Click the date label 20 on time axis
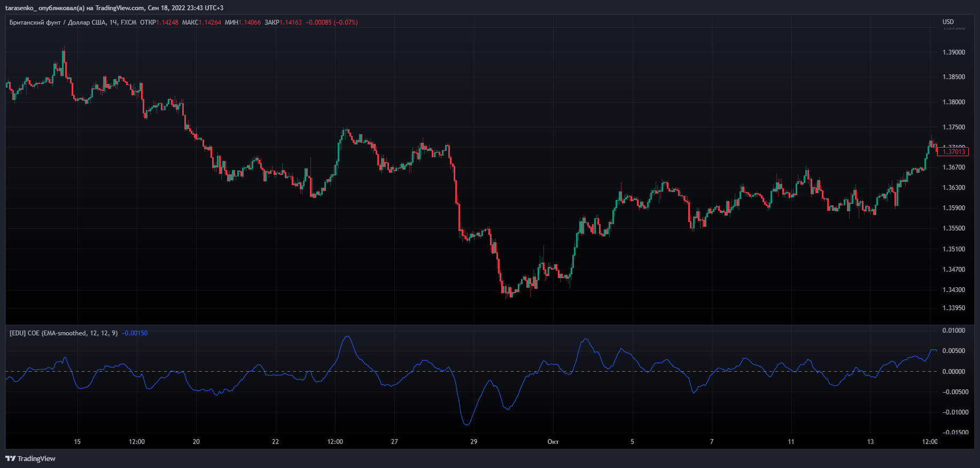This screenshot has width=980, height=468. pos(196,442)
